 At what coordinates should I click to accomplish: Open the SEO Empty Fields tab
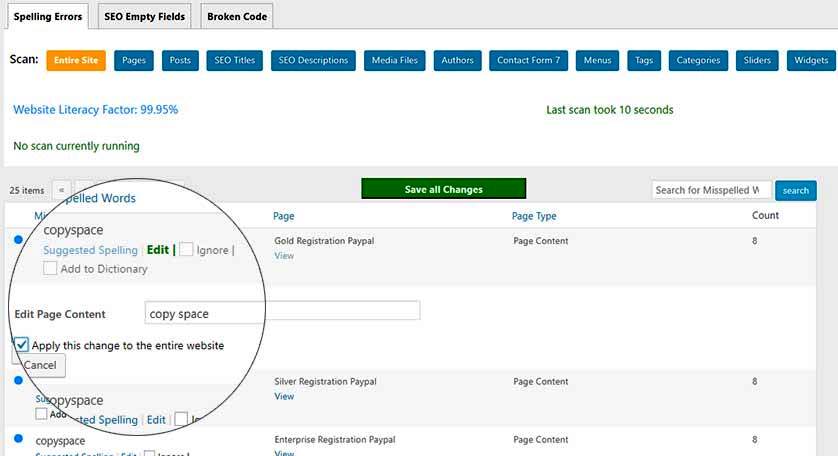tap(144, 17)
